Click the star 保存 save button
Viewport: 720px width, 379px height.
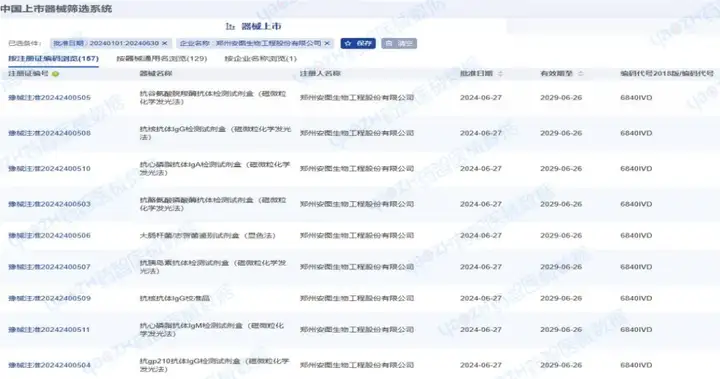point(358,43)
